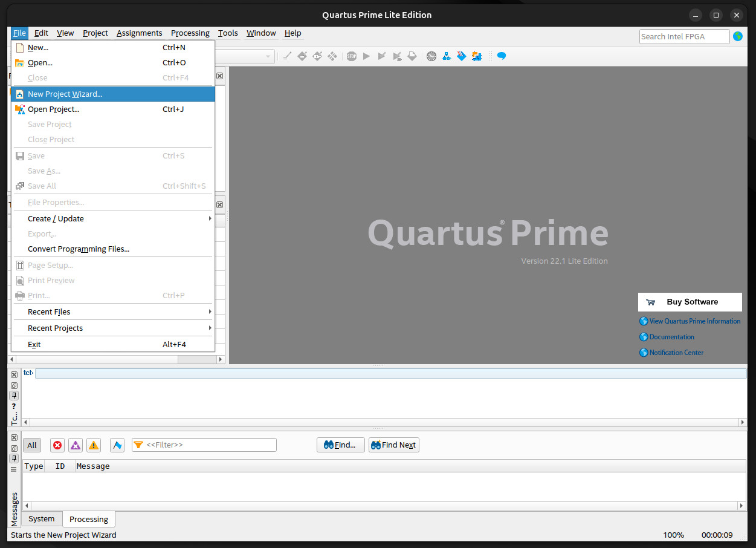This screenshot has width=756, height=548.
Task: Toggle the purple critical warning filter
Action: pos(76,445)
